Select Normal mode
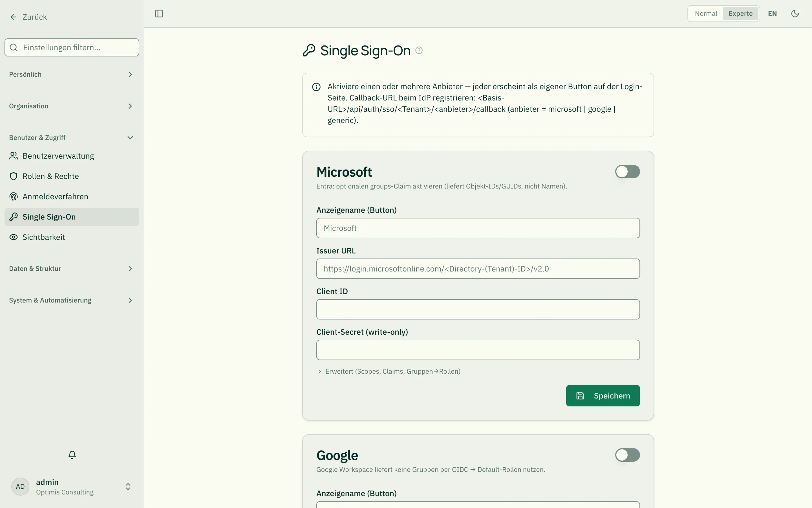 pos(706,14)
